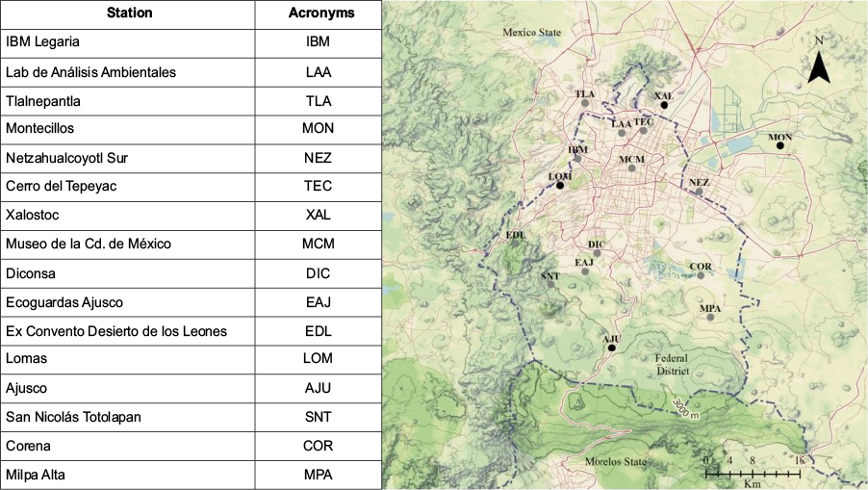Image resolution: width=868 pixels, height=490 pixels.
Task: Click the LOM station dot on the map
Action: [559, 185]
